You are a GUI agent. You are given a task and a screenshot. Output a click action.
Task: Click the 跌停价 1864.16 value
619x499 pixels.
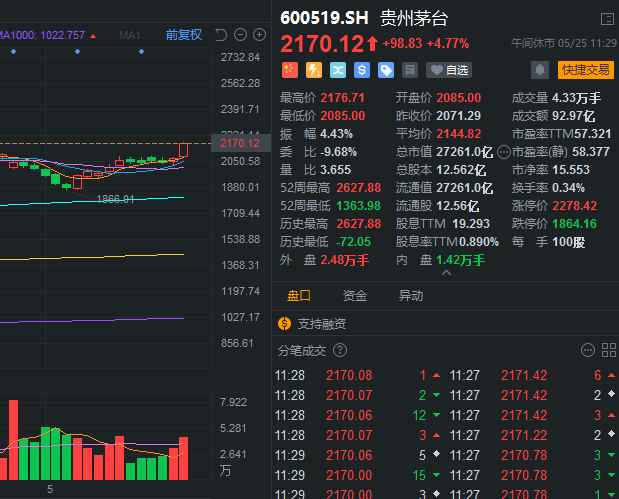(x=574, y=224)
